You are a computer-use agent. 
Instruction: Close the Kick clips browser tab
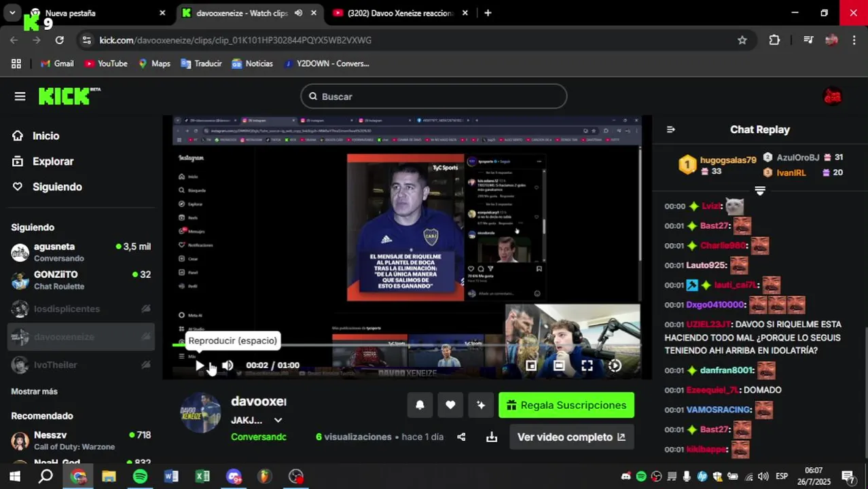coord(313,13)
